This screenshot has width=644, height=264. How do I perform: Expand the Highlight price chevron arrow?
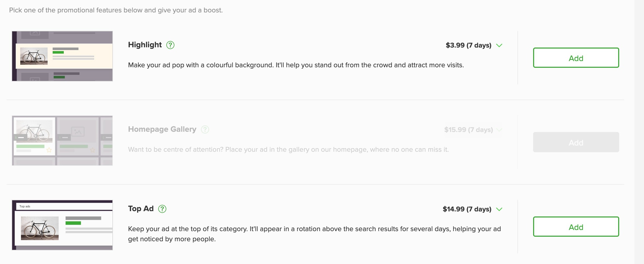click(499, 46)
